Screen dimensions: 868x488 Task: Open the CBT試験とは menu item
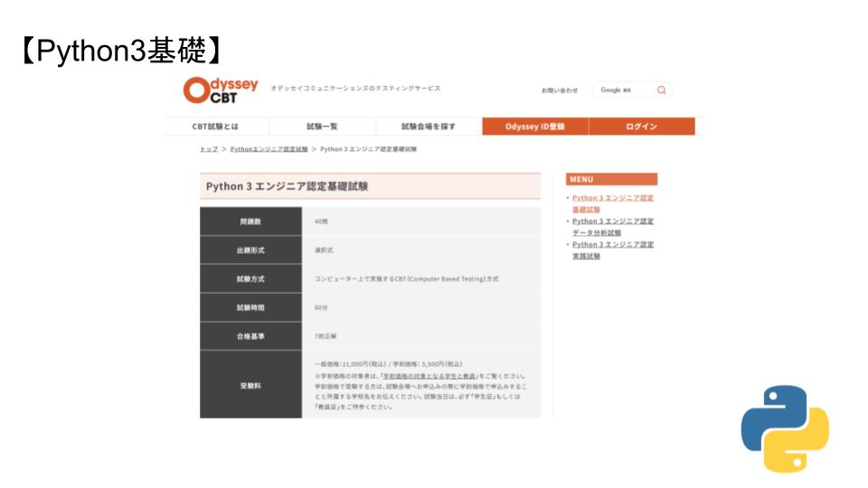[x=216, y=127]
